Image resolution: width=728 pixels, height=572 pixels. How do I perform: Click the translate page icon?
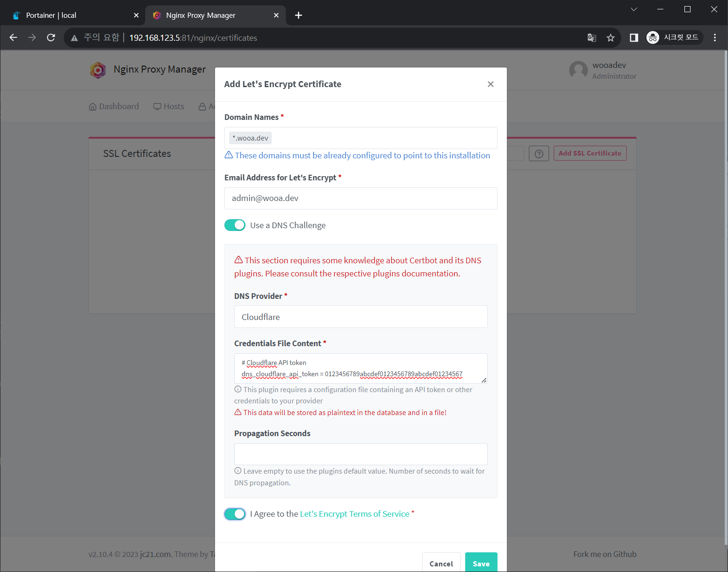592,38
